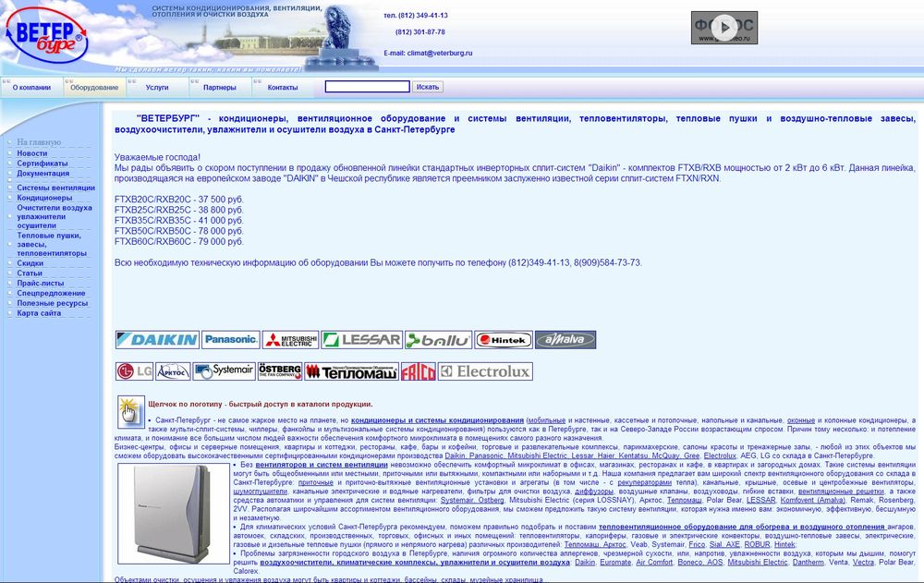Click the hand-pointer click hint icon
This screenshot has width=924, height=583.
131,411
